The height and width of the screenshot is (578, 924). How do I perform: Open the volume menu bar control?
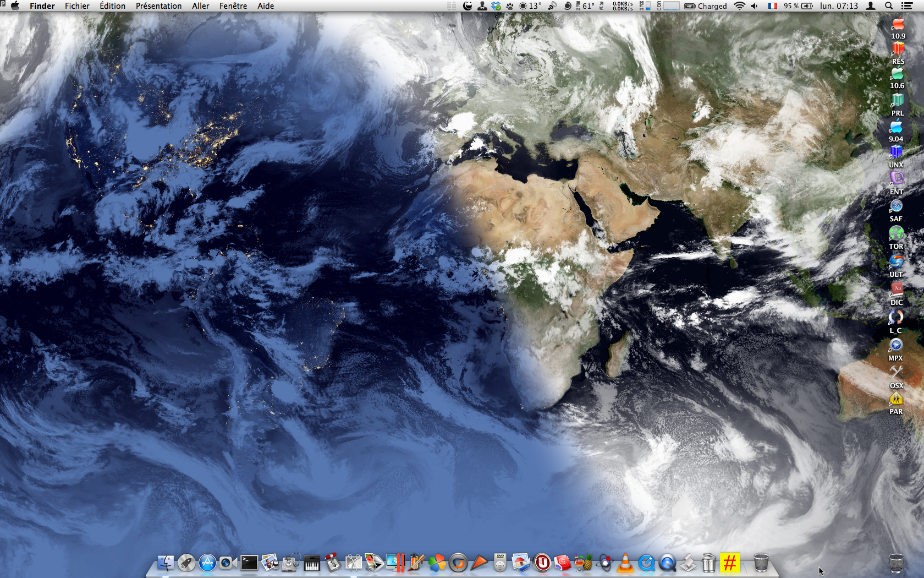coord(755,6)
